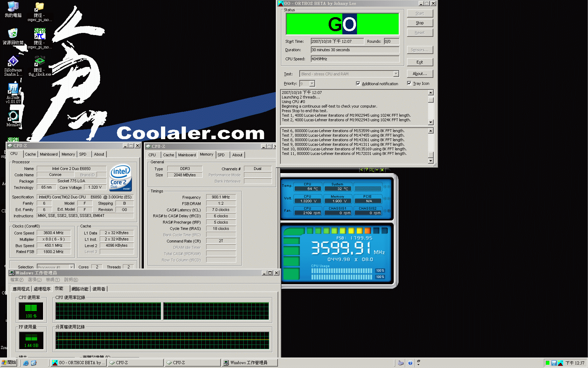Open the MemSet desktop shortcut

(13, 118)
